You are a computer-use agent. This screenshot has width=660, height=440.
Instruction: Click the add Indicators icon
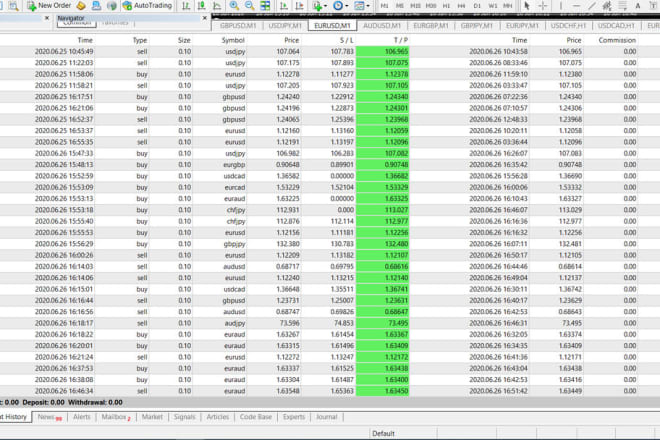(x=317, y=5)
